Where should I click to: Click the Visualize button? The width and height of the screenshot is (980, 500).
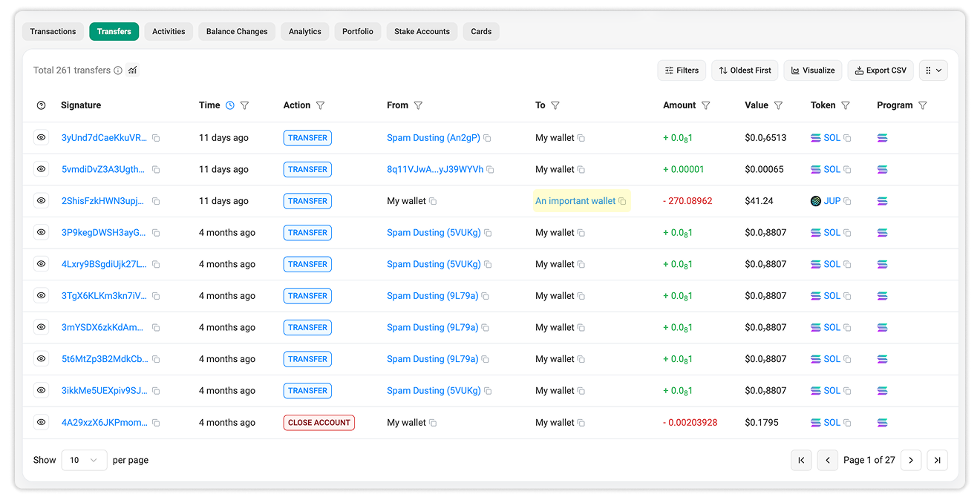tap(813, 70)
